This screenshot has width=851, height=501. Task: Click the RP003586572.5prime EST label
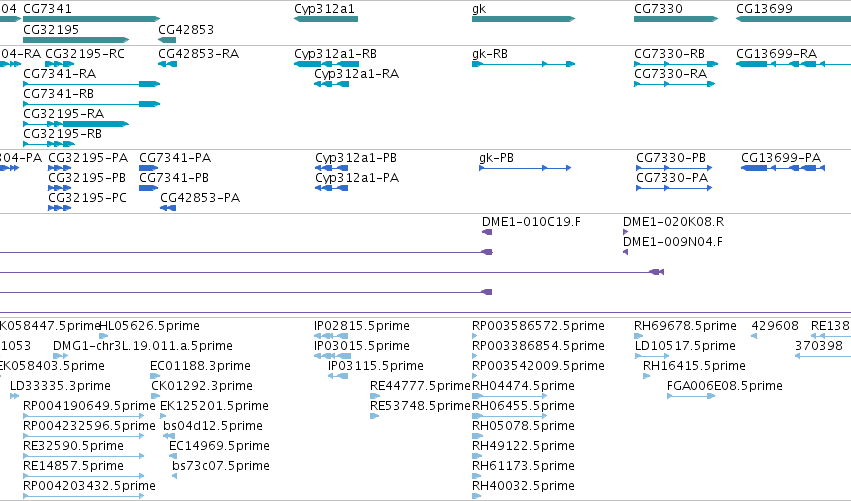point(538,326)
